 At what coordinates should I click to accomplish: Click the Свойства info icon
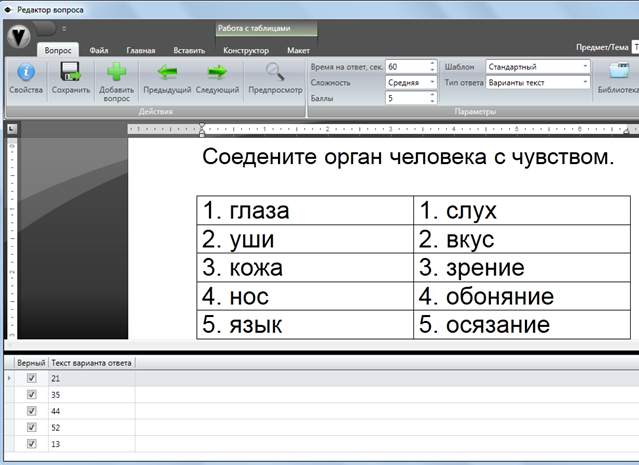tap(26, 72)
